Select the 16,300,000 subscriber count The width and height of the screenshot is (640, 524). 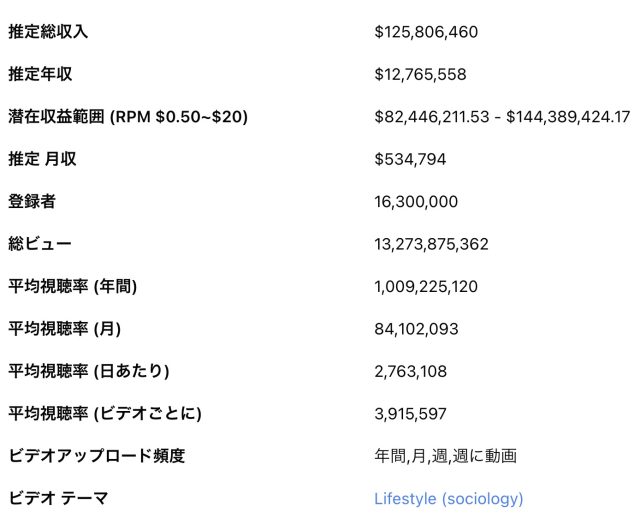coord(416,201)
